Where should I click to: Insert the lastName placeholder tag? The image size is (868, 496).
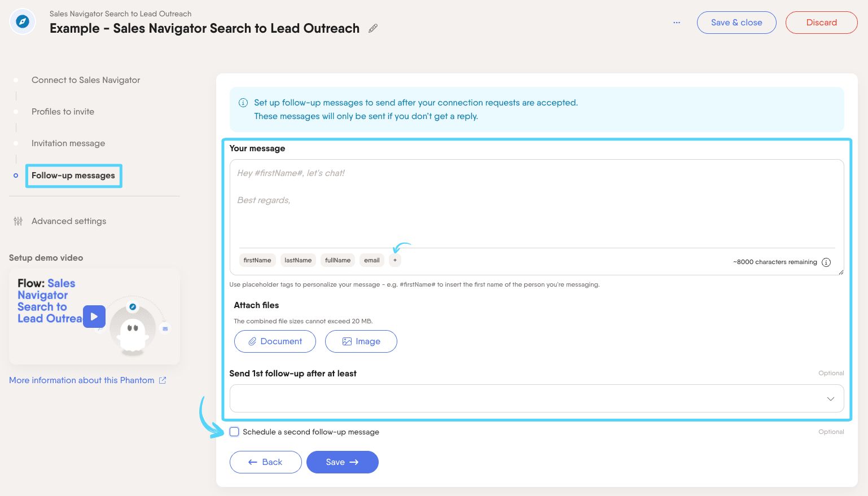click(x=298, y=260)
